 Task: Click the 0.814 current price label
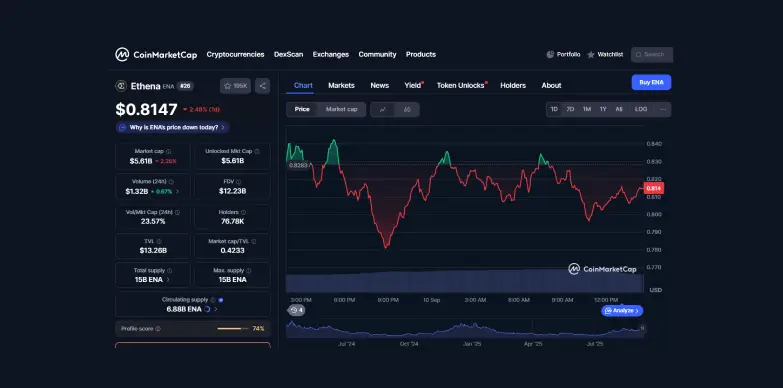tap(654, 188)
